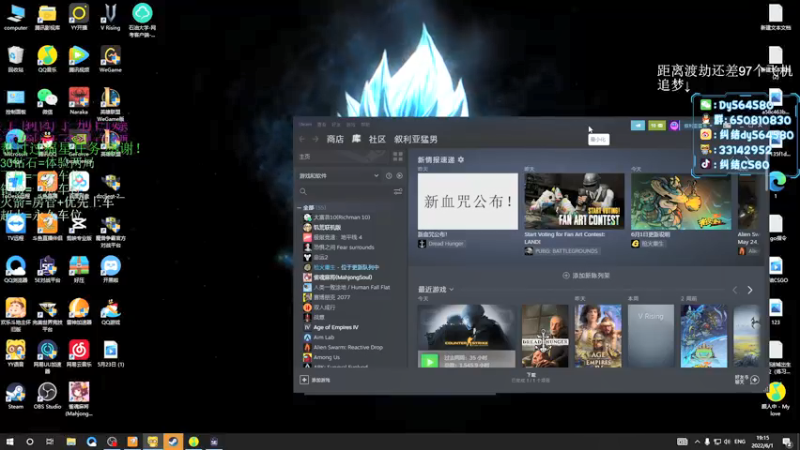Open the Fan Art Contest news card
Image resolution: width=800 pixels, height=450 pixels.
click(574, 201)
